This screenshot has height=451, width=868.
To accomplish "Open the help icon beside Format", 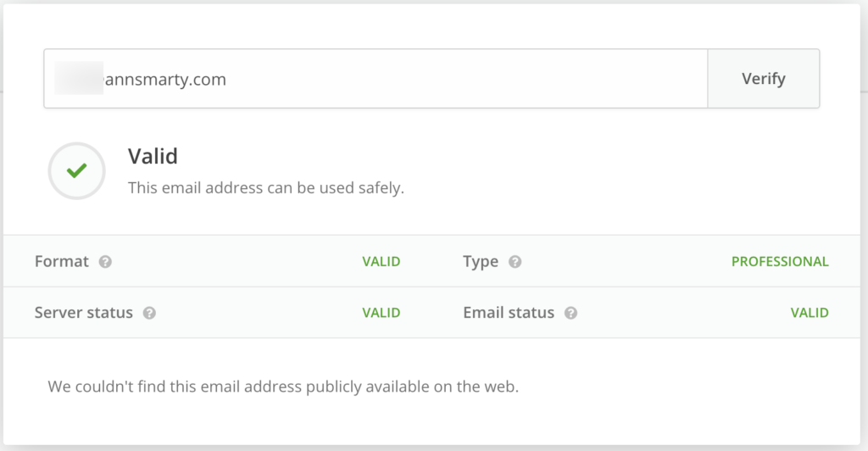I will [106, 262].
